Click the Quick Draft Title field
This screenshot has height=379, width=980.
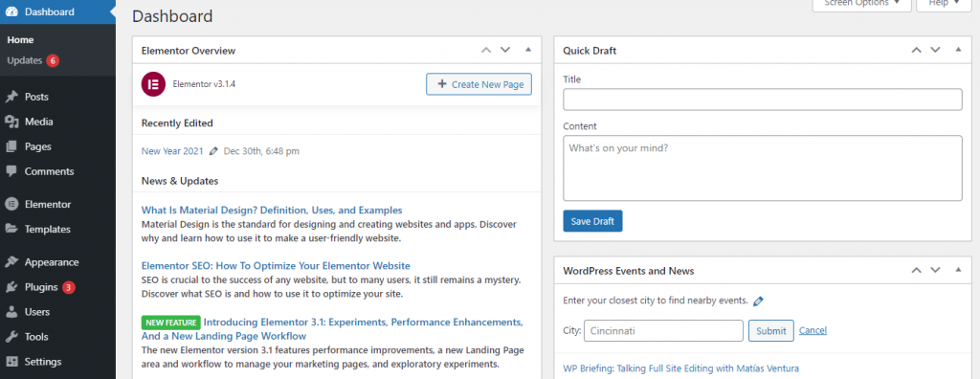point(763,100)
